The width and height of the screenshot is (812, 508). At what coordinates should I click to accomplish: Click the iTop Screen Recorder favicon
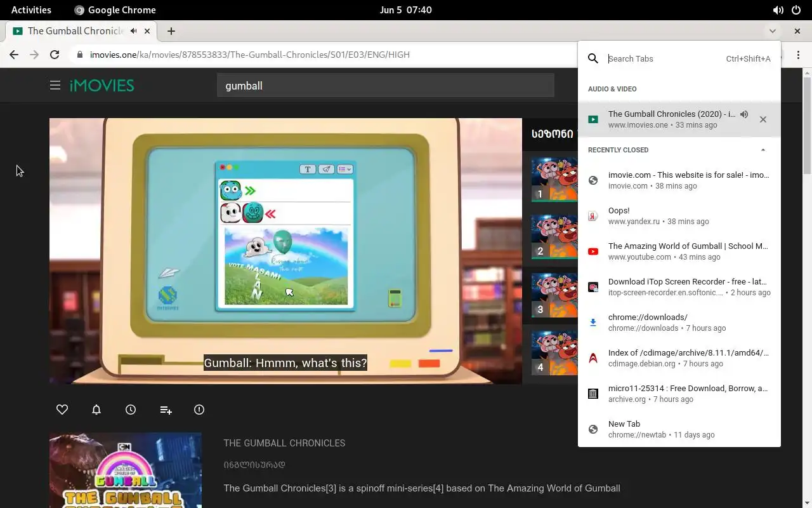click(593, 287)
